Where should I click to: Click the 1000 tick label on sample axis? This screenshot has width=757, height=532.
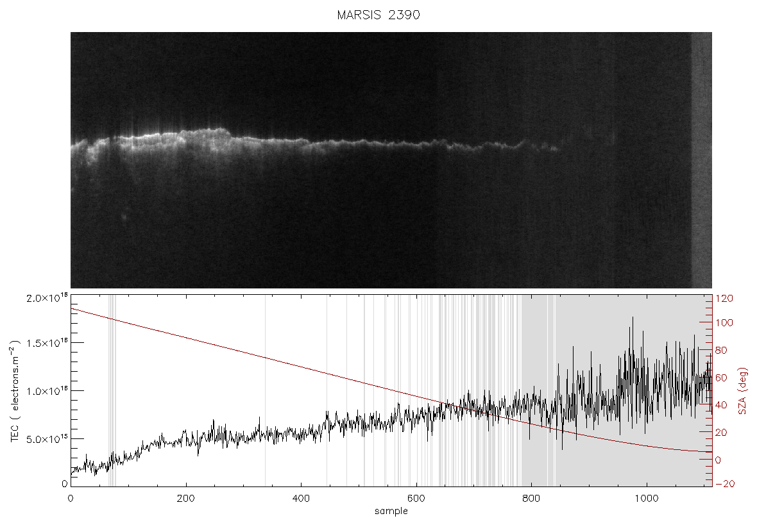coord(647,499)
